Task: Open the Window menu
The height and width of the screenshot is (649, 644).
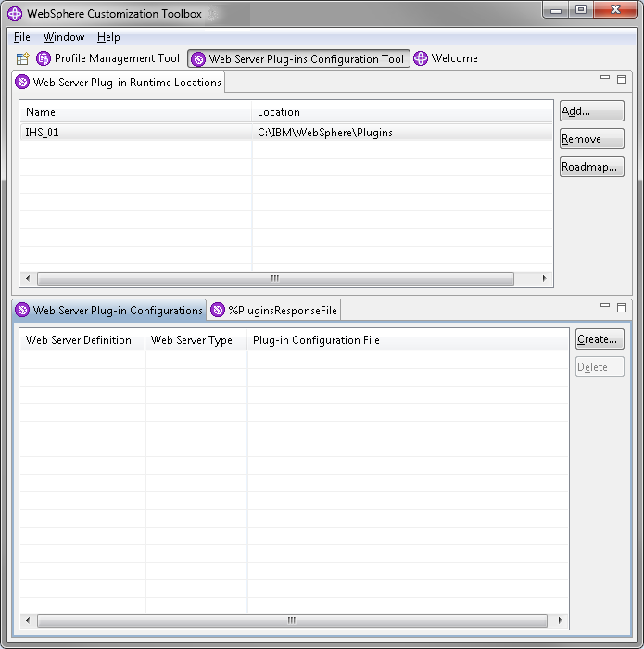Action: 64,37
